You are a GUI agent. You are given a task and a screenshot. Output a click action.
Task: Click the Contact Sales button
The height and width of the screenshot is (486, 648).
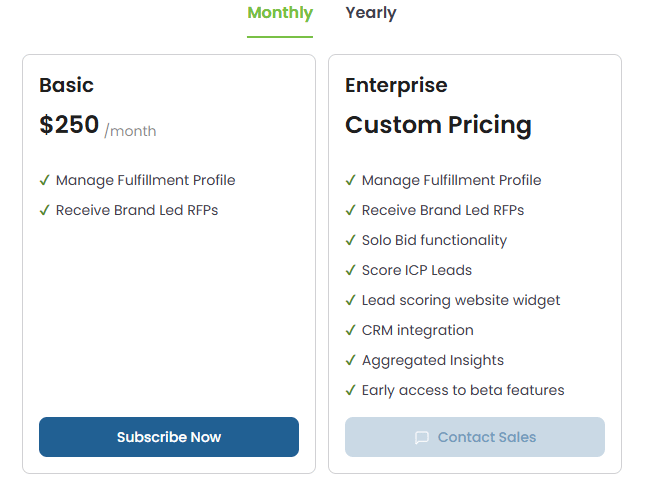coord(475,437)
